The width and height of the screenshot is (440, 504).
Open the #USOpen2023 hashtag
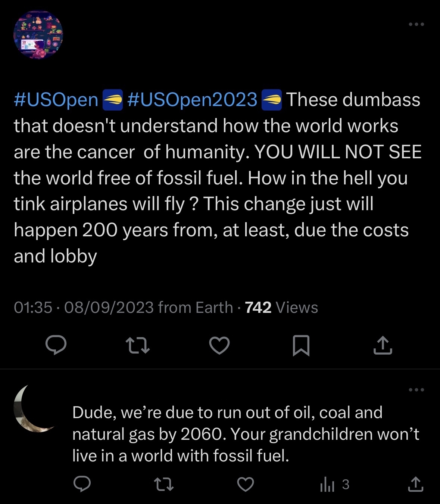pyautogui.click(x=192, y=100)
